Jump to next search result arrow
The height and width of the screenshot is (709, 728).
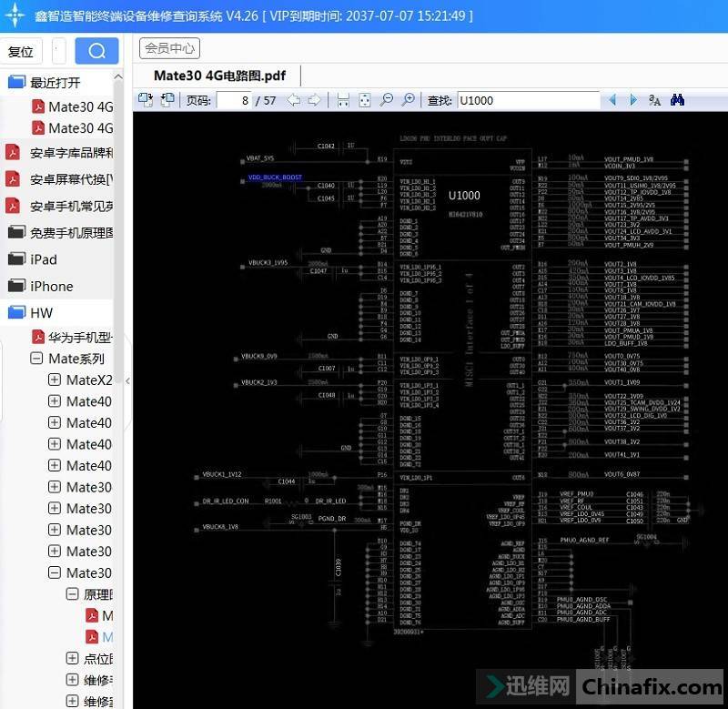(x=633, y=100)
